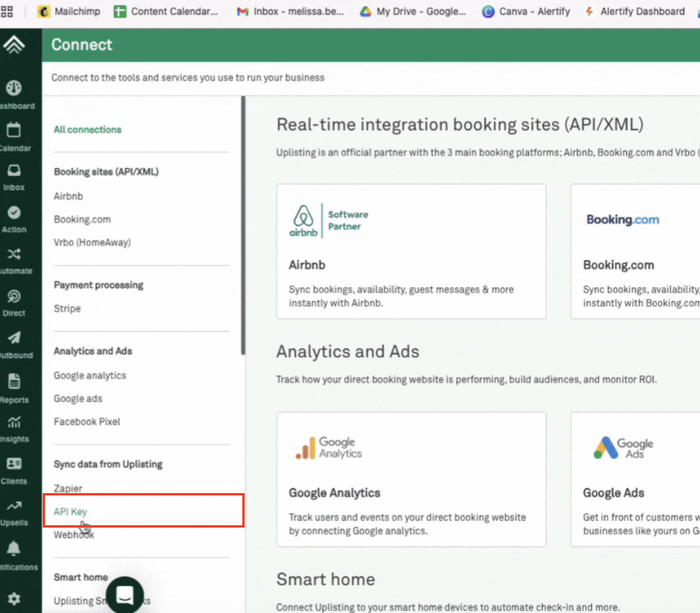
Task: Open Insights chart icon
Action: 14,422
